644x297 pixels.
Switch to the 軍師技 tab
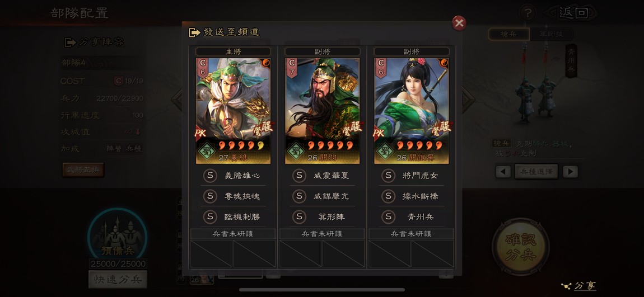(x=551, y=35)
